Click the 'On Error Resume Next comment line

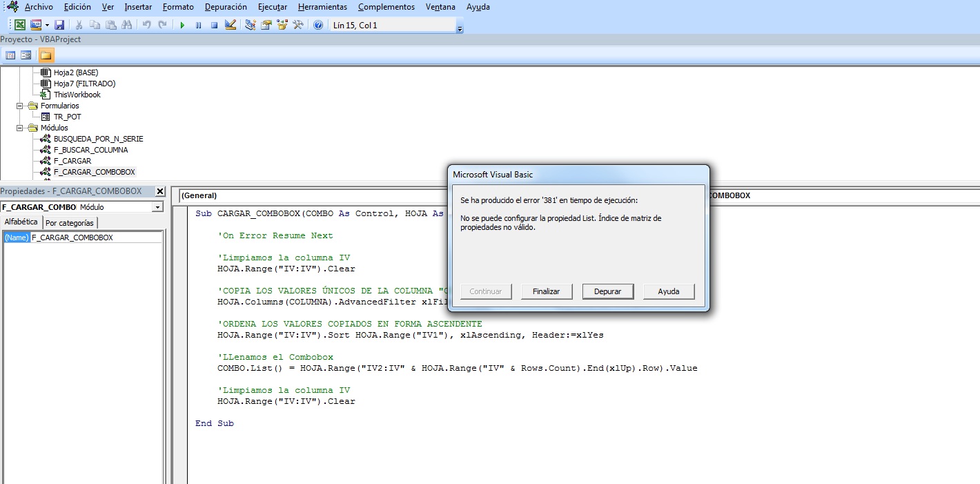click(275, 235)
